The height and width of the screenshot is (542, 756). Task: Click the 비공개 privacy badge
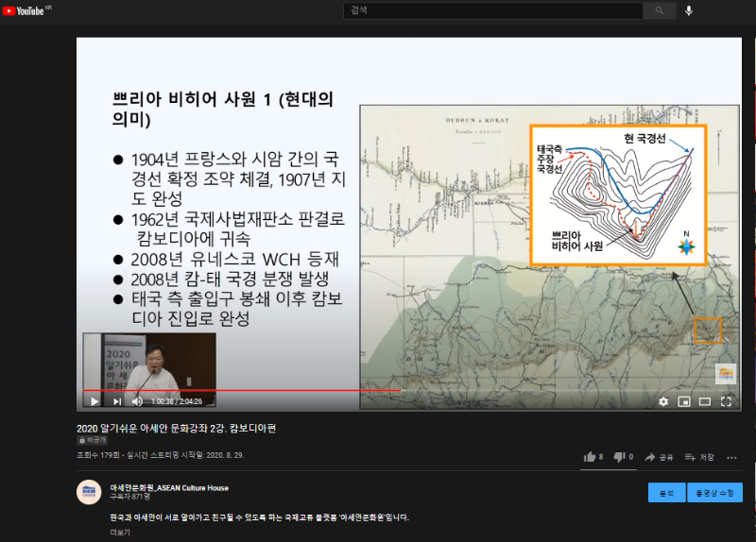[92, 440]
